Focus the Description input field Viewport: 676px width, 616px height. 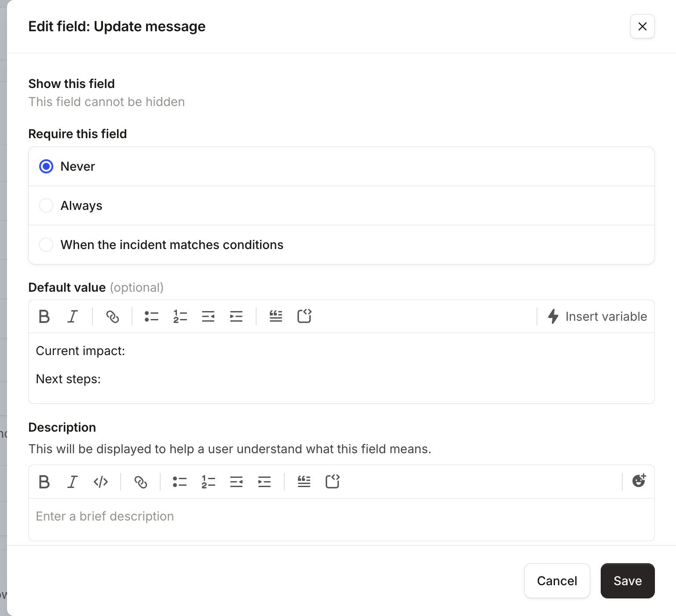click(341, 519)
